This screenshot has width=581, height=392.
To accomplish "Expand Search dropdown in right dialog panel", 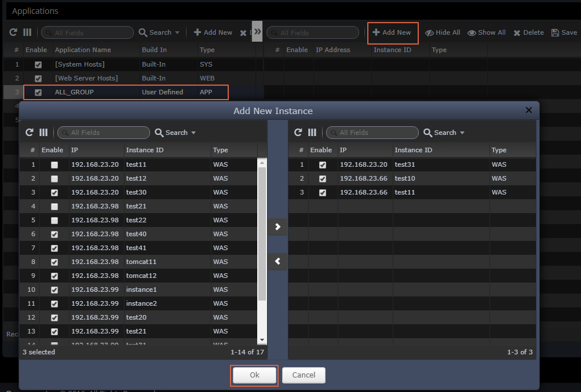I will [444, 133].
